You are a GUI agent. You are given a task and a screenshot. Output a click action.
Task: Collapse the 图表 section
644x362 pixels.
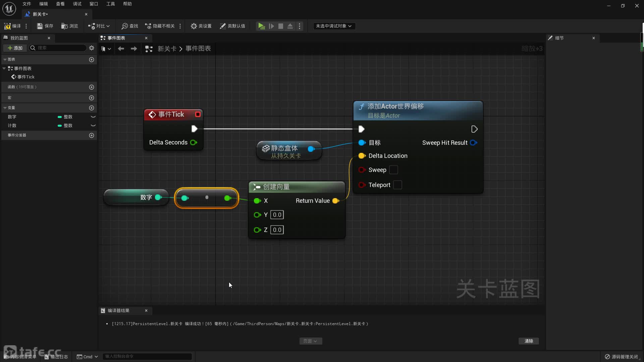(5, 59)
